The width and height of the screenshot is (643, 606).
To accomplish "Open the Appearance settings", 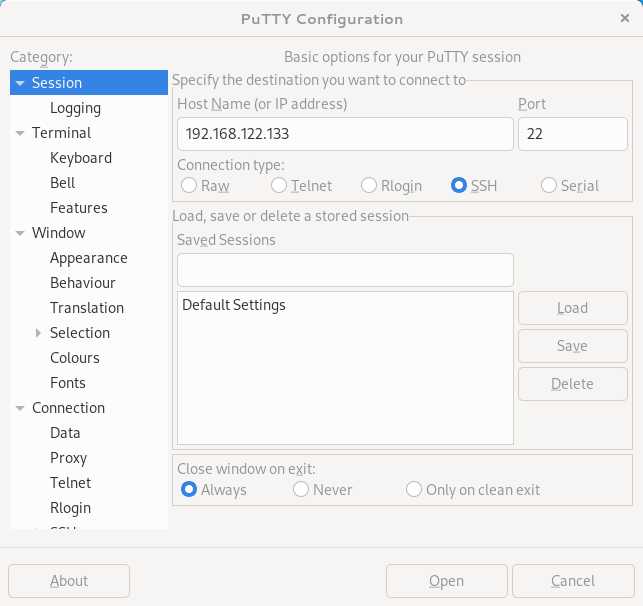I will [89, 258].
